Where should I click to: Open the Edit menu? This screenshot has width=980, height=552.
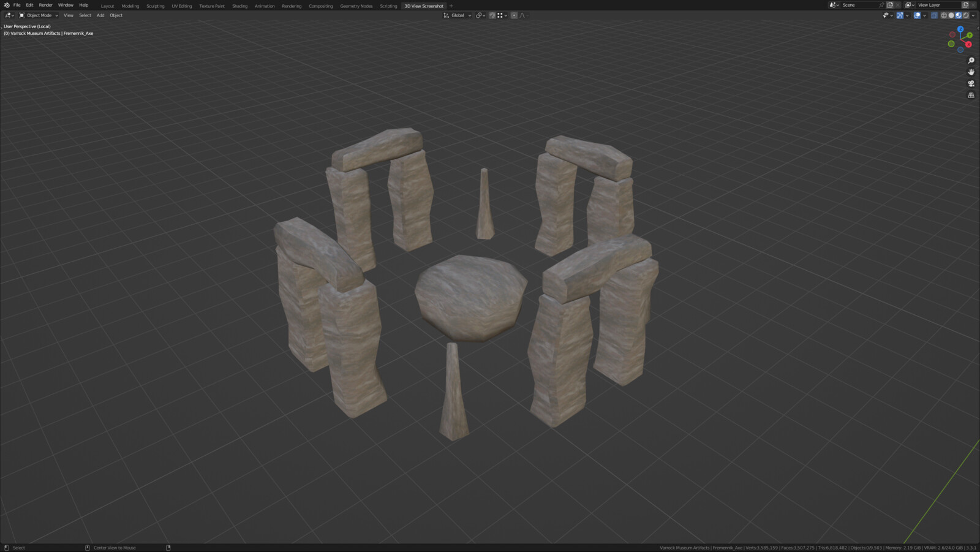point(29,5)
